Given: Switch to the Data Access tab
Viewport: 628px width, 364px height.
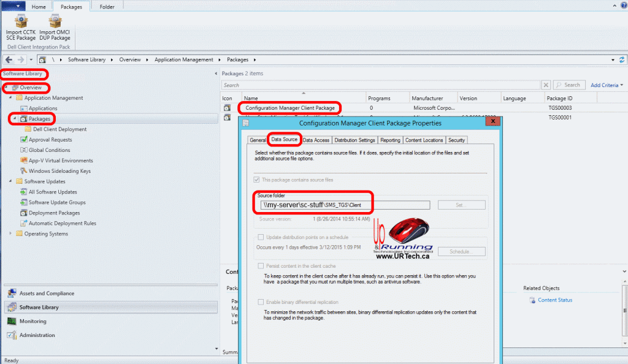Looking at the screenshot, I should click(316, 139).
